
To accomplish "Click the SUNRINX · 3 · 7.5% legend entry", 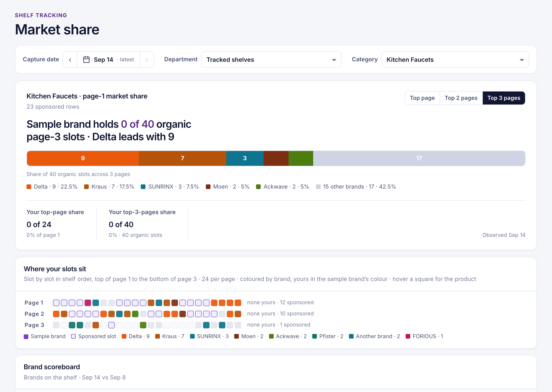I will [x=170, y=186].
